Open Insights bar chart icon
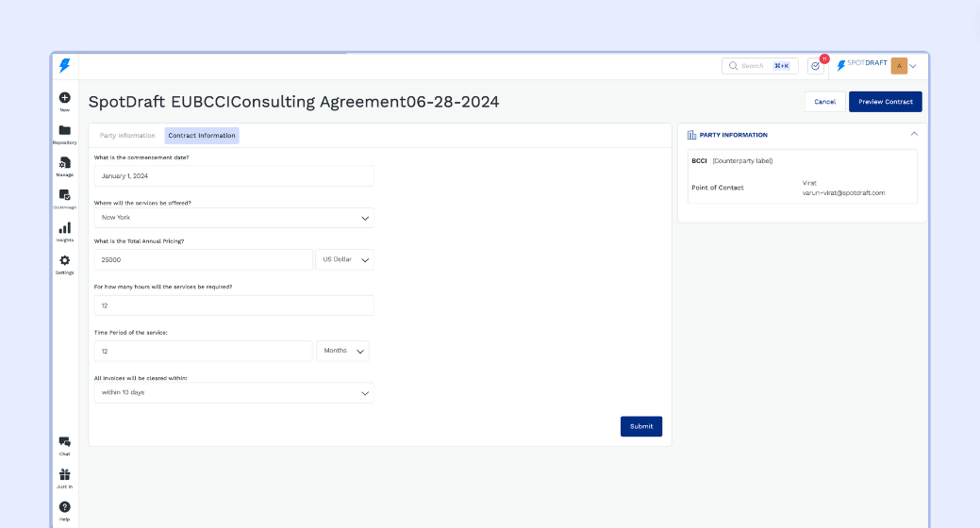 pyautogui.click(x=64, y=228)
